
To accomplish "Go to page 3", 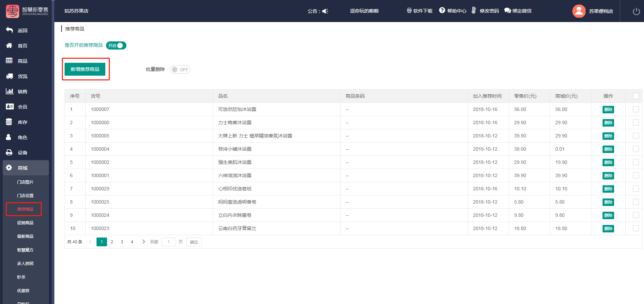I will point(122,242).
